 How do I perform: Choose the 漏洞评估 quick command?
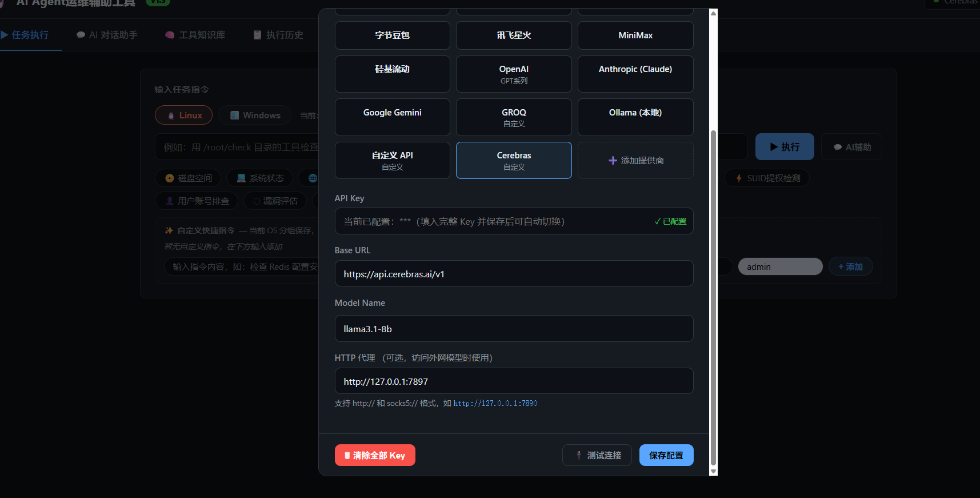coord(275,201)
